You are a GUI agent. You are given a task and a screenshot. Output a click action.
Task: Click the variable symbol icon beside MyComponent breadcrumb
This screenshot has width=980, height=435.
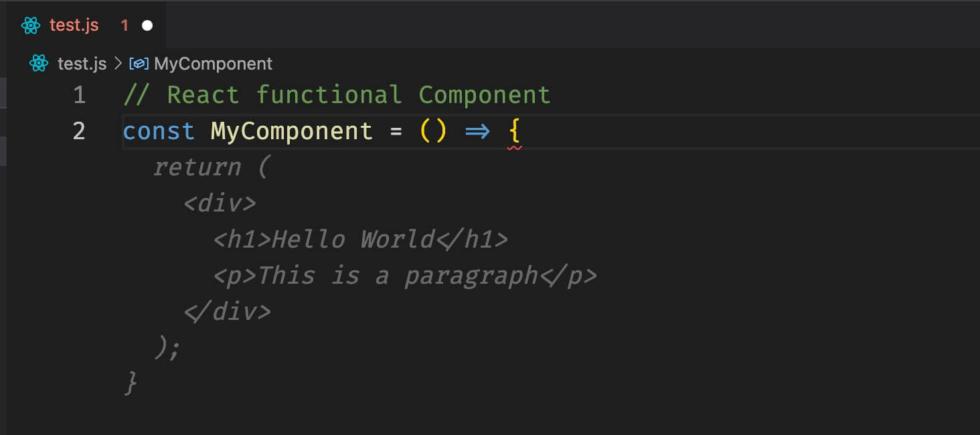[139, 64]
